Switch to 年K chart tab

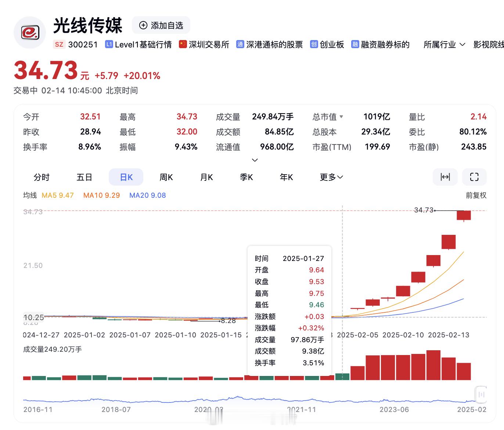[x=287, y=177]
